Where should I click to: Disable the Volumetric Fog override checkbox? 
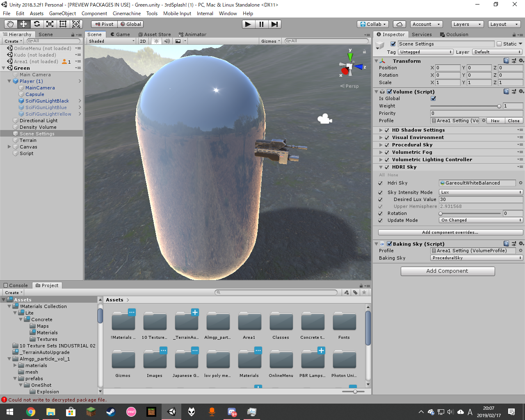tap(387, 152)
